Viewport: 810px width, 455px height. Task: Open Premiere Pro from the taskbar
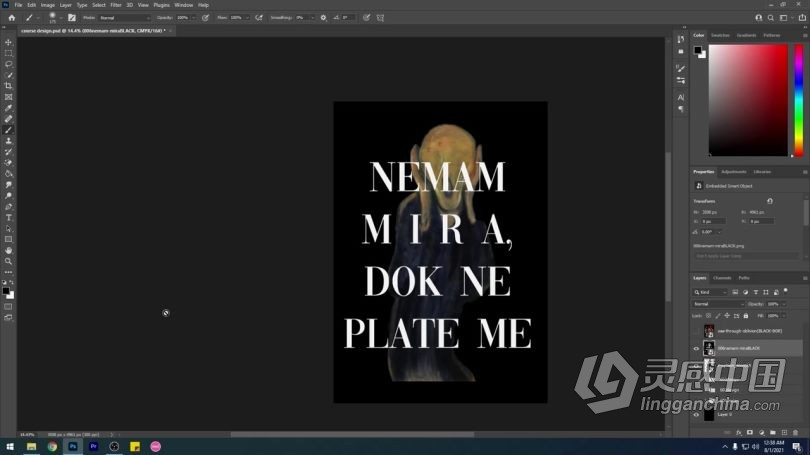click(x=94, y=446)
